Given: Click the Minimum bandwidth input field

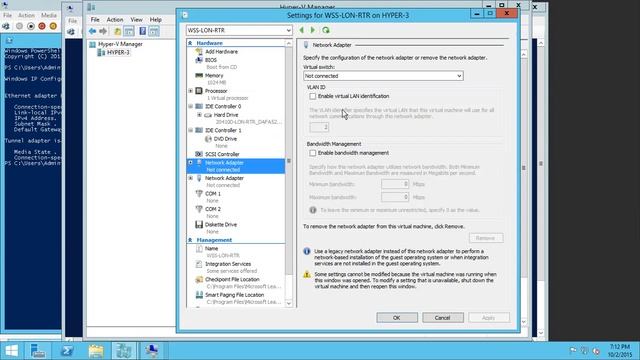Looking at the screenshot, I should [x=395, y=184].
